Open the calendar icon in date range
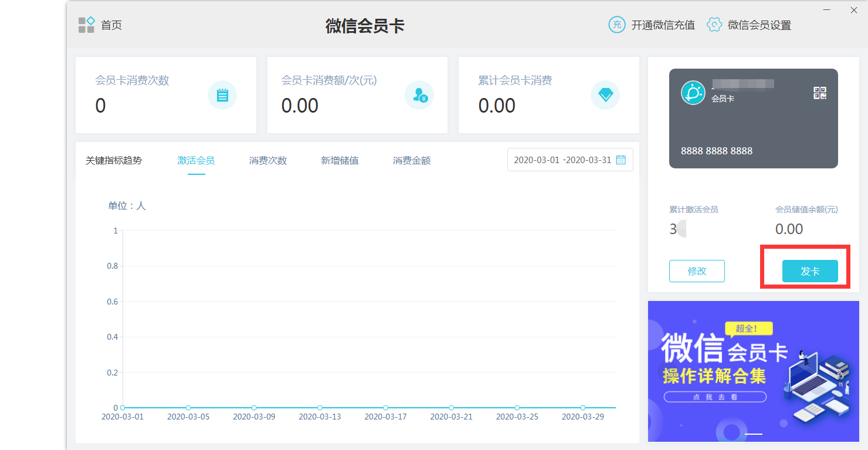Viewport: 868px width, 450px height. [x=621, y=160]
